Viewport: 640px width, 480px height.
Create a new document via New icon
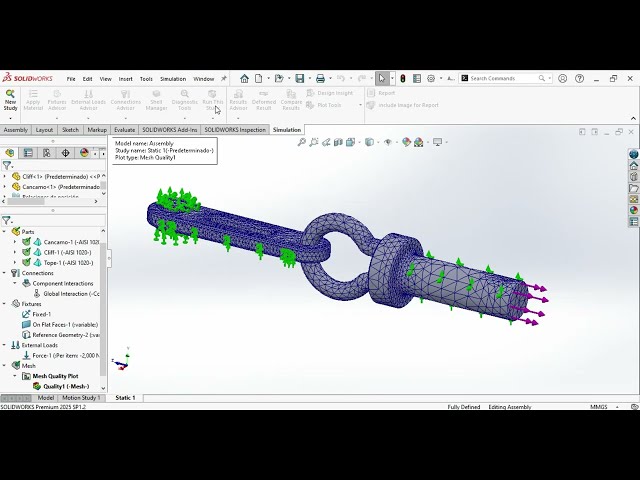tap(259, 78)
